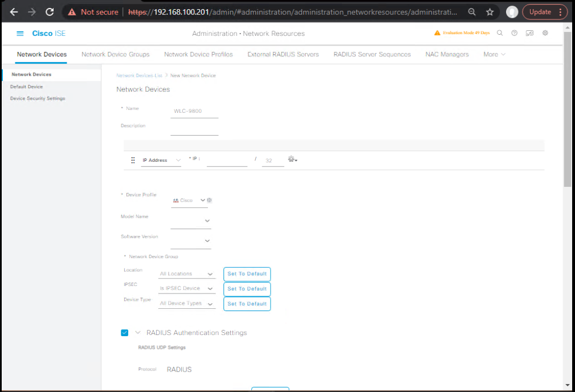Open the Cisco ISE hamburger menu
Image resolution: width=575 pixels, height=392 pixels.
click(20, 34)
